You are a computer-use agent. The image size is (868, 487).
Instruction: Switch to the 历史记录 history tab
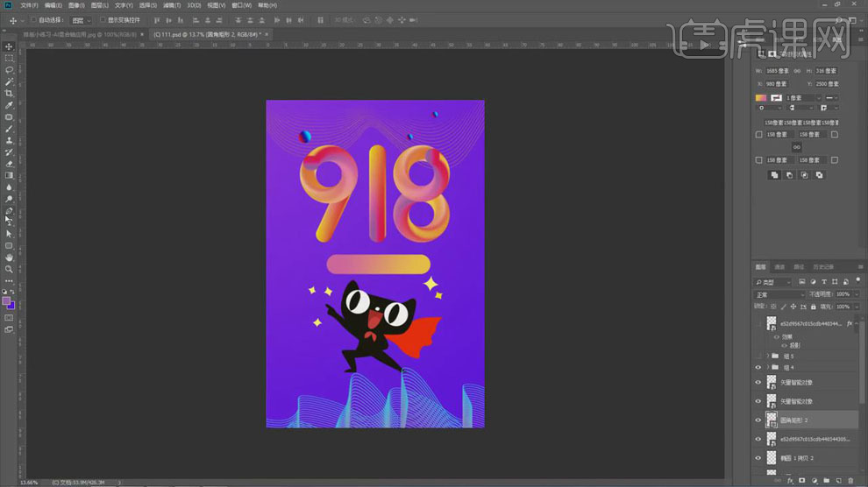pos(822,267)
